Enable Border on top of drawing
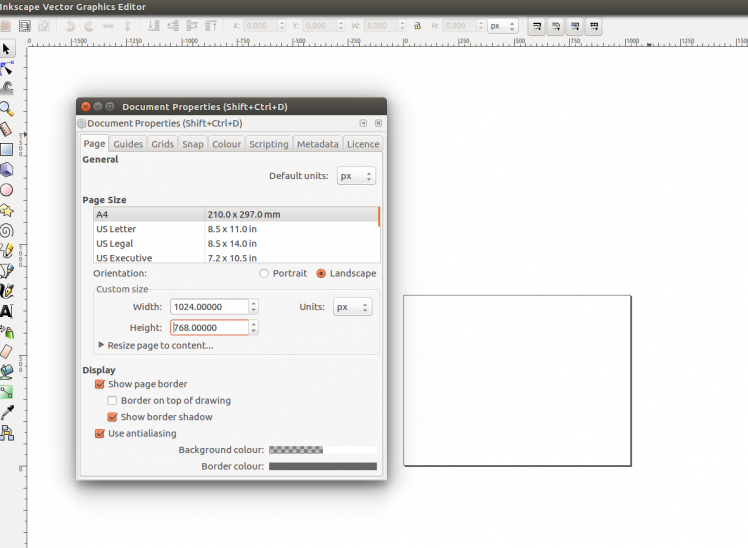 [113, 401]
